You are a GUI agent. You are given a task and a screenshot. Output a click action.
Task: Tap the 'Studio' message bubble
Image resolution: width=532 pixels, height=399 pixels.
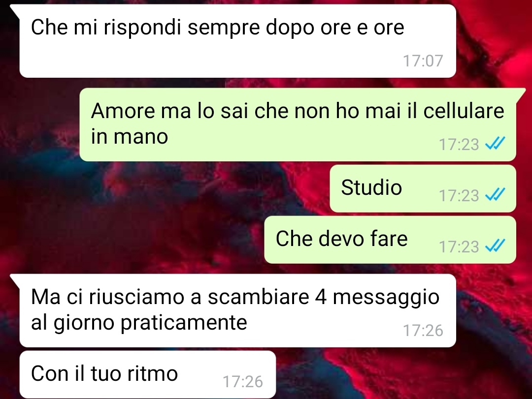423,189
